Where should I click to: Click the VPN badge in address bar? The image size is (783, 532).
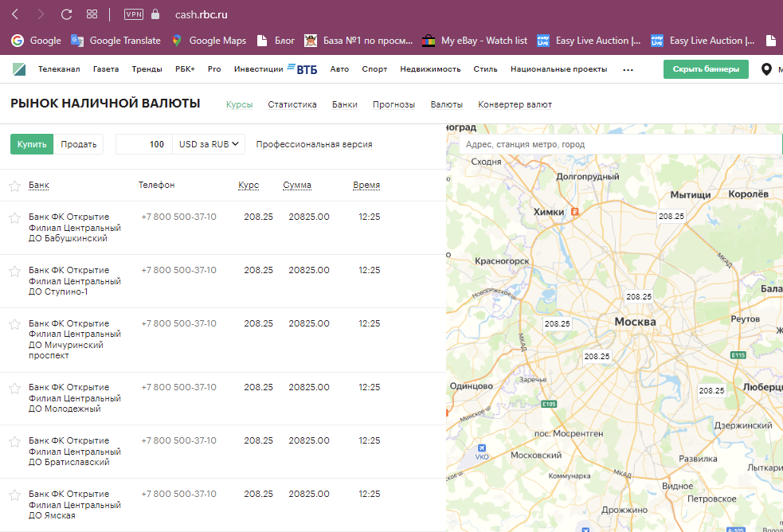click(x=134, y=14)
